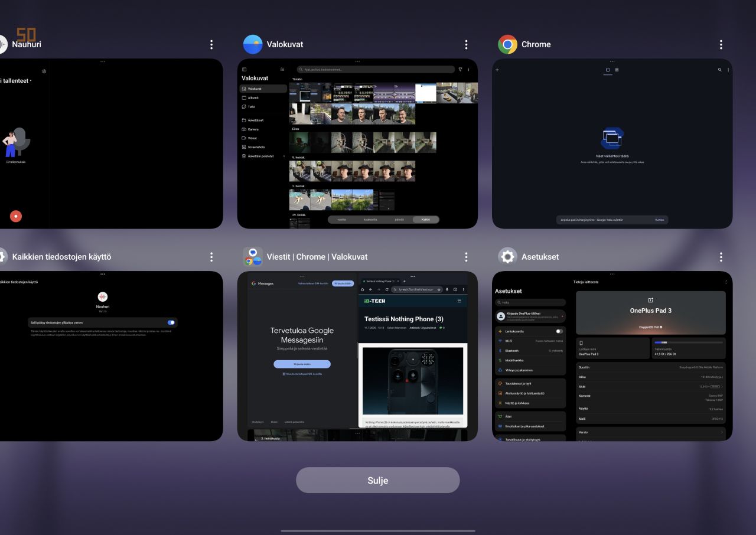Click Kumoa in the Chrome snackbar
This screenshot has height=535, width=756.
pyautogui.click(x=659, y=220)
